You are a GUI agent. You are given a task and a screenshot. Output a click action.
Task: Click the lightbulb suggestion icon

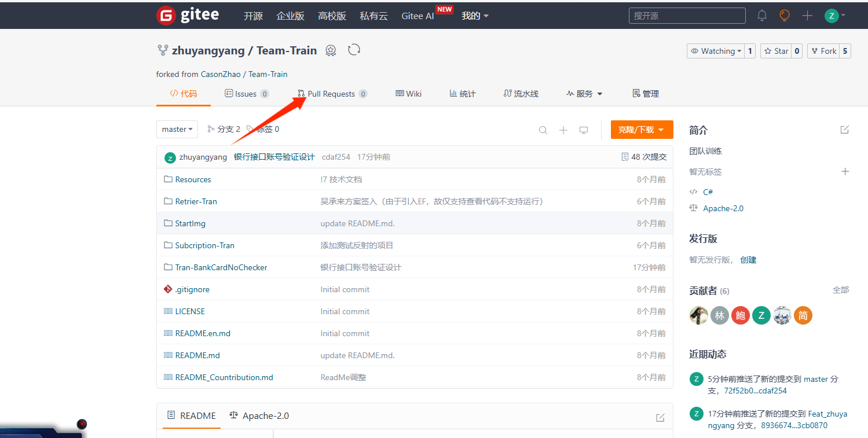[x=784, y=16]
